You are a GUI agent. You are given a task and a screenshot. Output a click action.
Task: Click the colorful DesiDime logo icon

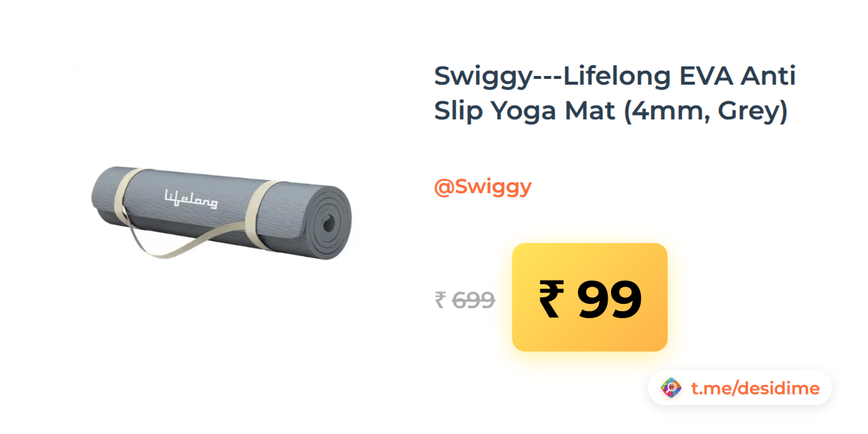pyautogui.click(x=672, y=388)
